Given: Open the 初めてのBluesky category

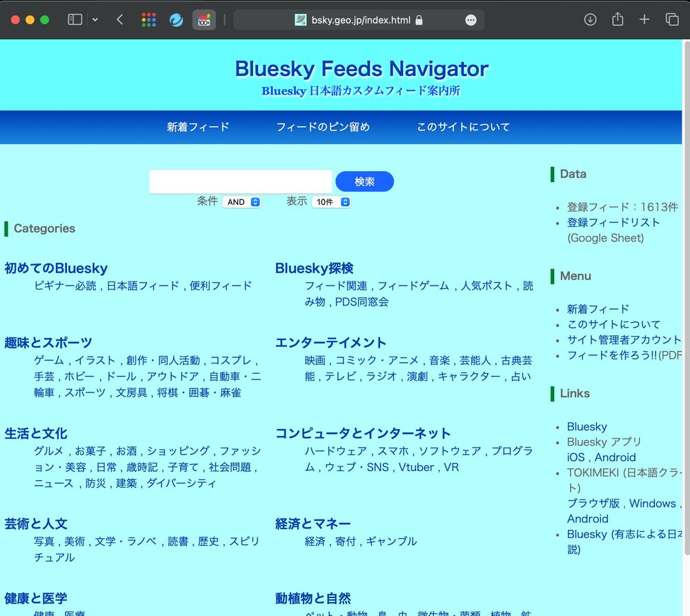Looking at the screenshot, I should pyautogui.click(x=57, y=268).
